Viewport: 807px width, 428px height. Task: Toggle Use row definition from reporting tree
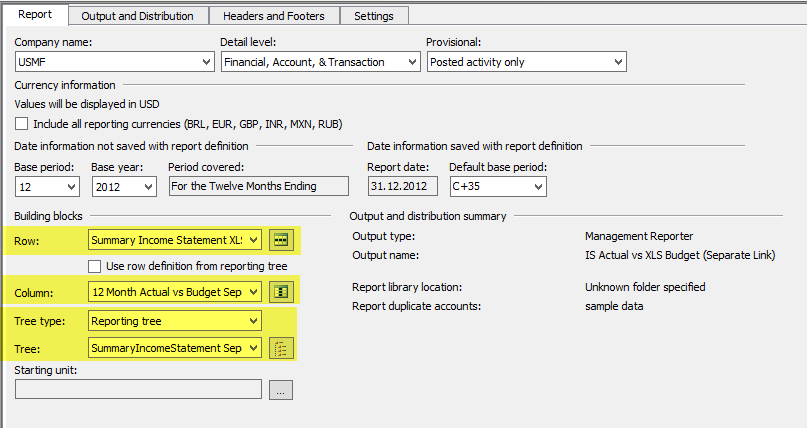(95, 266)
